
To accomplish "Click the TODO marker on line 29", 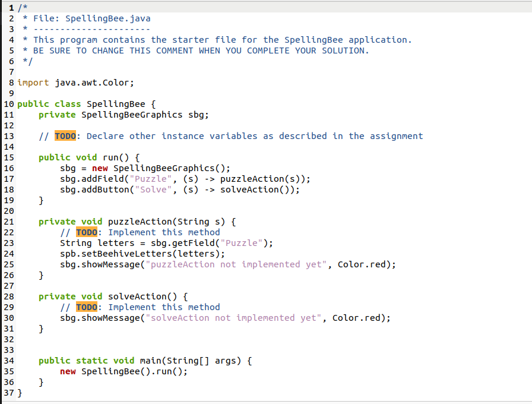I will click(x=87, y=307).
